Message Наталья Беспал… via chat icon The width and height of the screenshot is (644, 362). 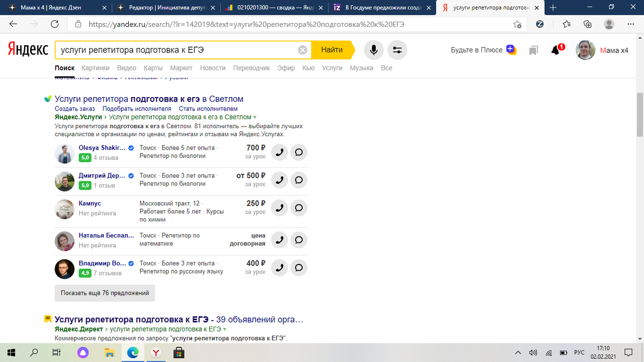point(299,240)
